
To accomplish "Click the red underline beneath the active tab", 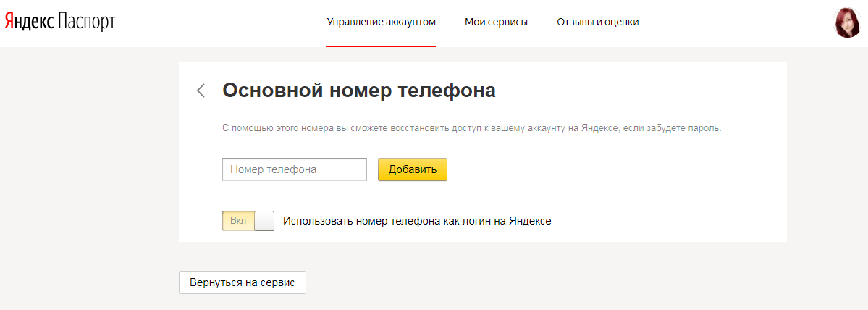I will point(381,46).
